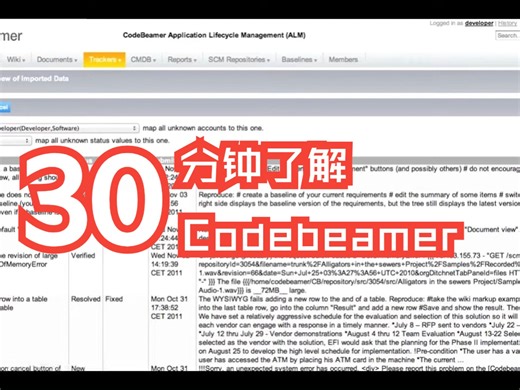Open the CMDB menu

(x=143, y=60)
